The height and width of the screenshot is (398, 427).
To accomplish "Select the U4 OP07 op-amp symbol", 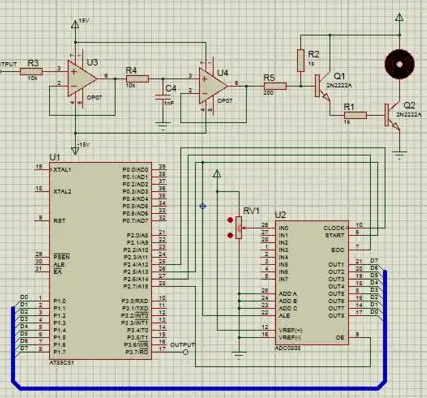I will coord(213,86).
